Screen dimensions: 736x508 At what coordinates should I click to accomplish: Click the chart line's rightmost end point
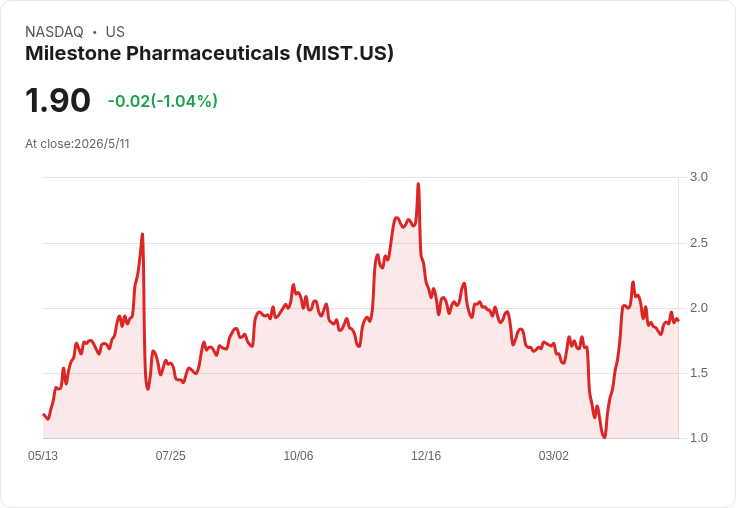[x=678, y=320]
